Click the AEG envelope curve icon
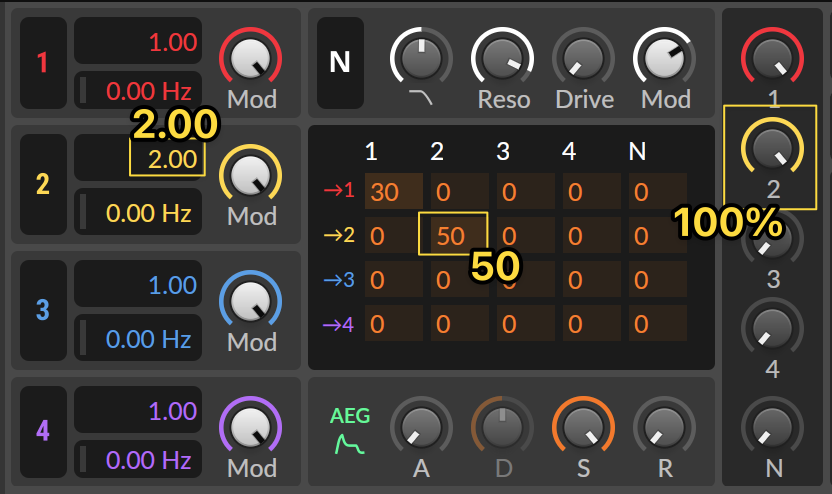This screenshot has height=494, width=832. 350,444
